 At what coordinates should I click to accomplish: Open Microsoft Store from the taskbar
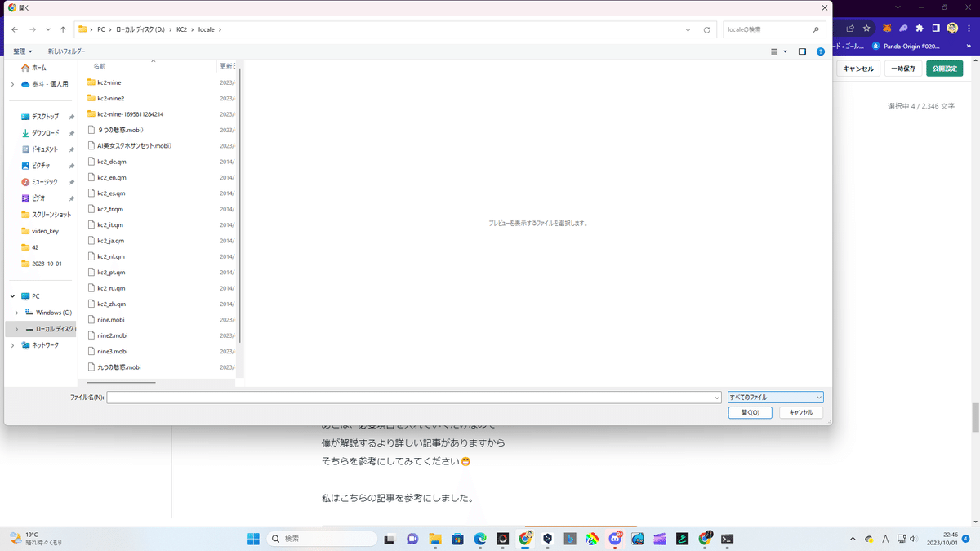457,539
